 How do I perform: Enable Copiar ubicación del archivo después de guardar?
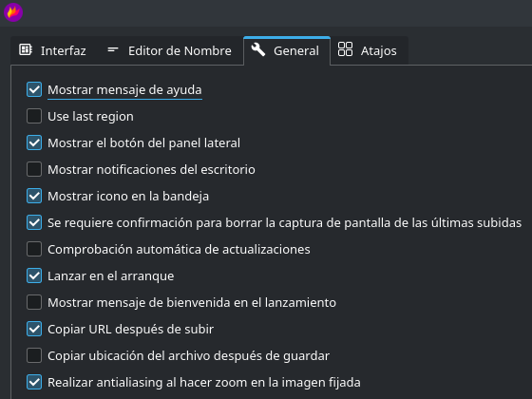coord(34,355)
